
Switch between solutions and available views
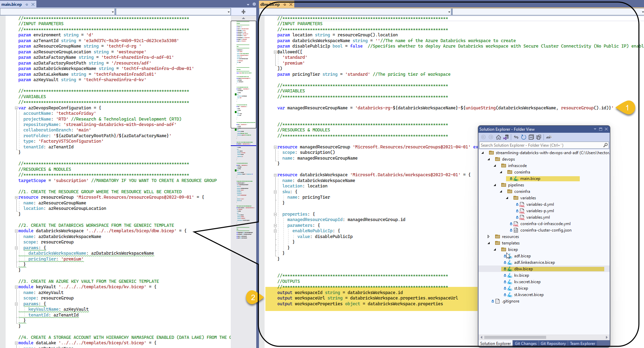[x=506, y=137]
